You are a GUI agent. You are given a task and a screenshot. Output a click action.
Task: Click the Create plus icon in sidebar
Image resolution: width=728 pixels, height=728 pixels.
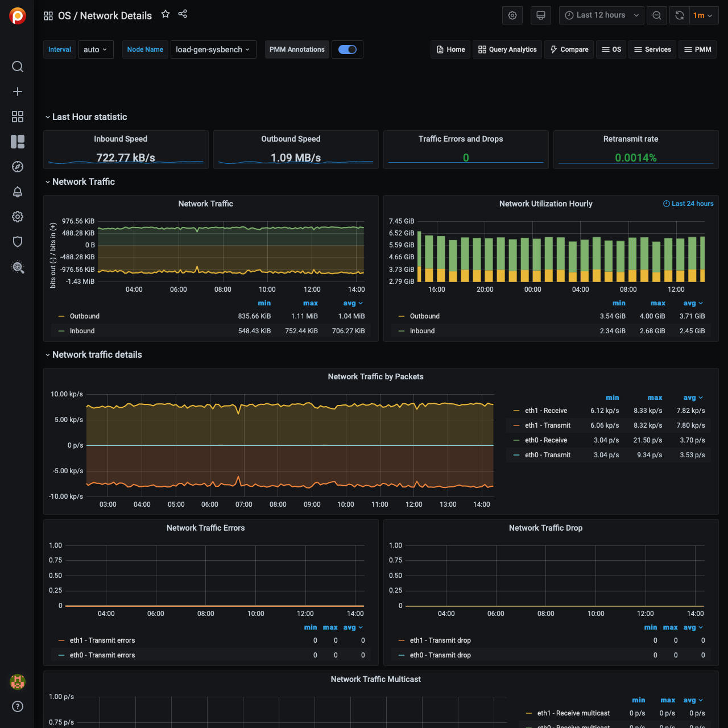point(18,92)
